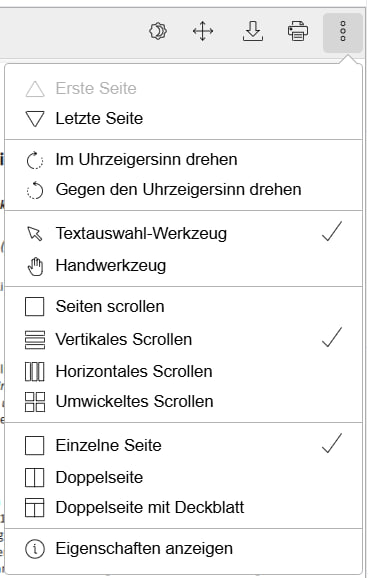
Task: Click the Horizontales Scrollen columns icon
Action: pos(35,372)
